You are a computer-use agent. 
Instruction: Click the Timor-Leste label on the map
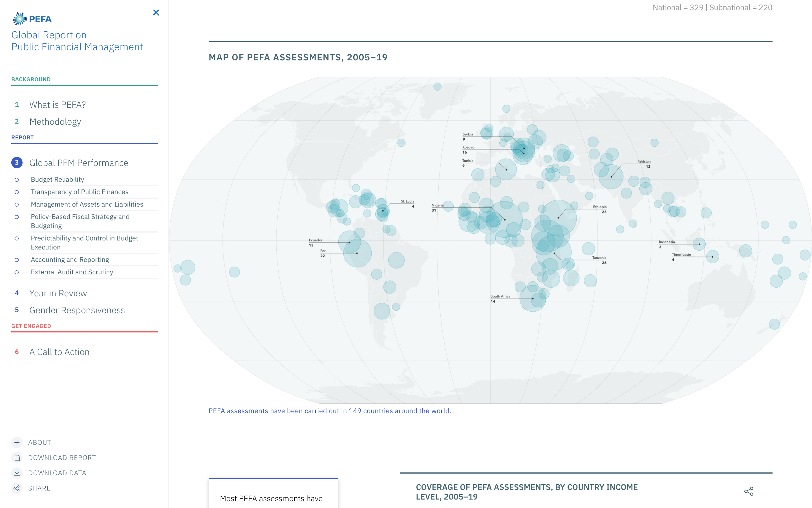click(681, 255)
